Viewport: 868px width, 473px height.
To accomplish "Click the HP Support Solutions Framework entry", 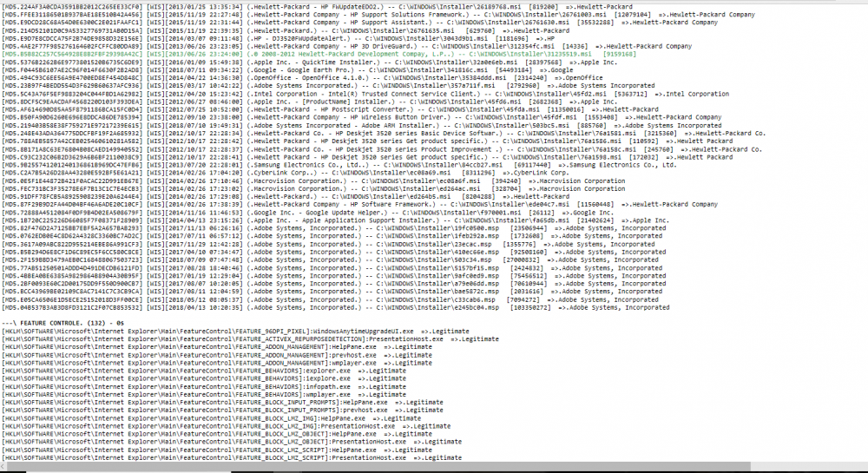I will 378,15.
